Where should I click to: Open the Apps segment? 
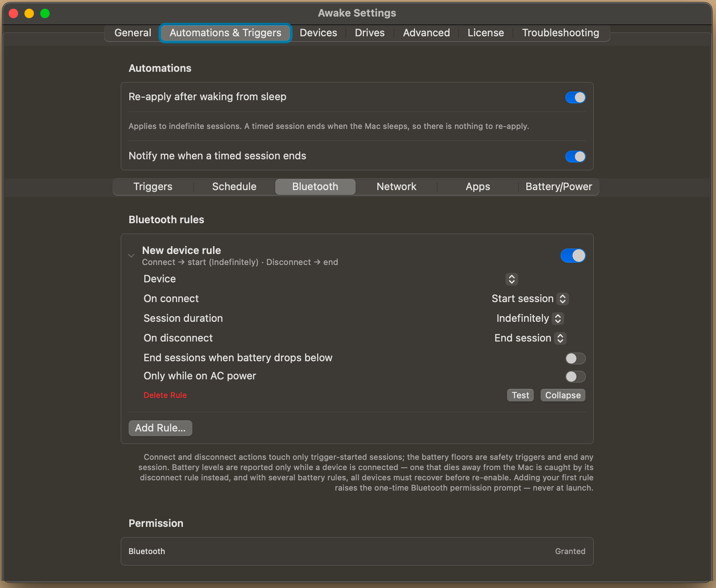[477, 187]
